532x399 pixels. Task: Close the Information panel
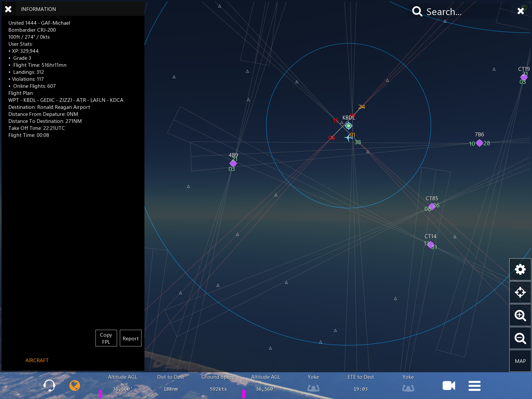click(x=8, y=9)
